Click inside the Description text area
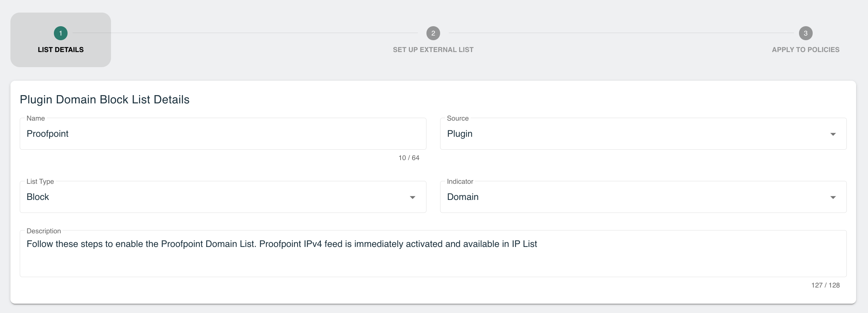Image resolution: width=868 pixels, height=313 pixels. point(433,253)
